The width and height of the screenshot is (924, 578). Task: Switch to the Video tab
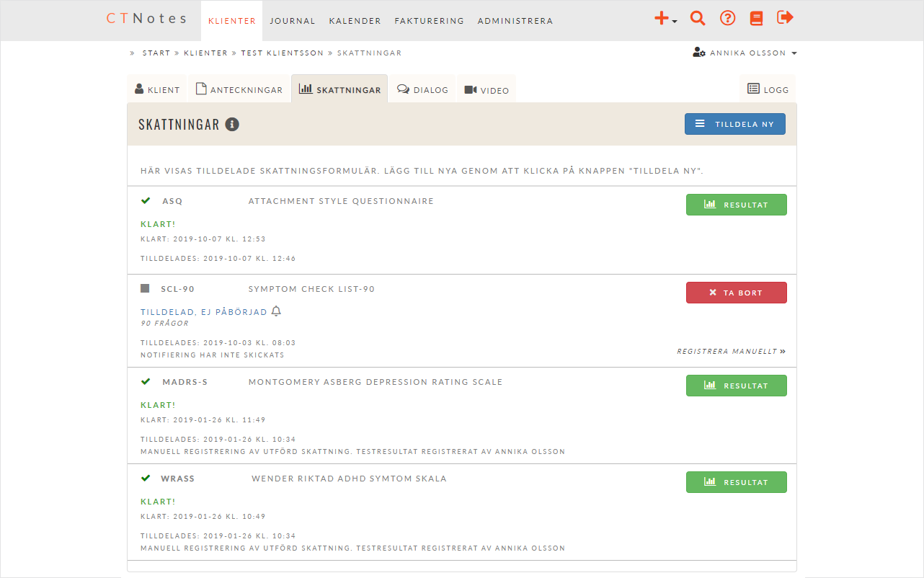coord(487,89)
